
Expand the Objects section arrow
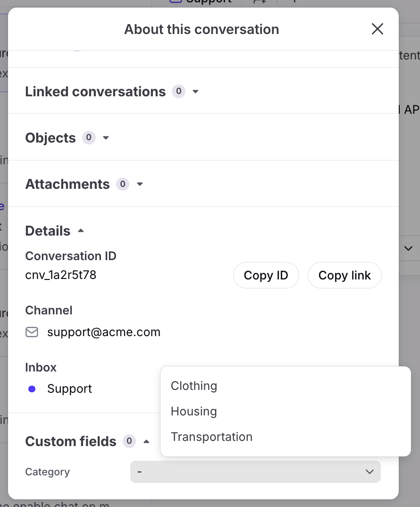coord(106,138)
